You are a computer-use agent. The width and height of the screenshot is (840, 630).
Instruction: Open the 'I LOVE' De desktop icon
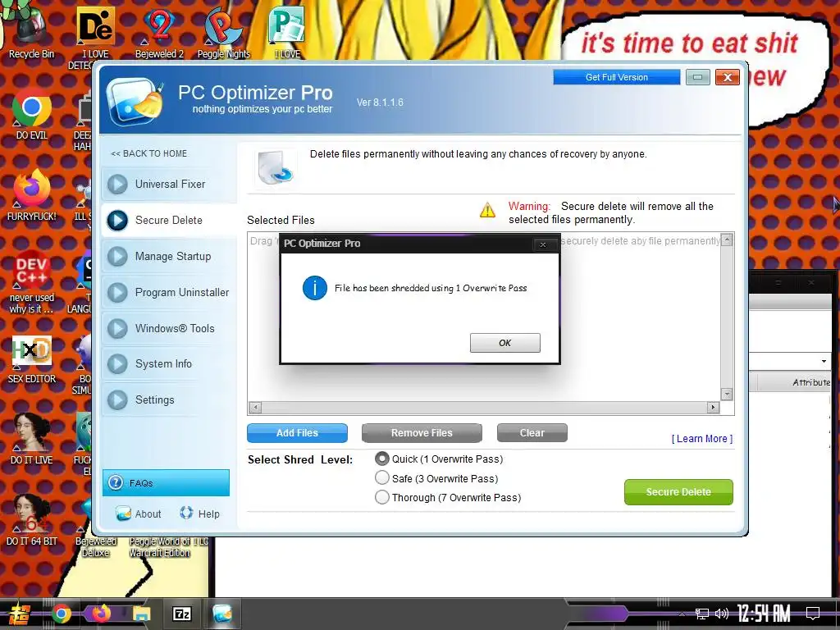click(x=95, y=38)
